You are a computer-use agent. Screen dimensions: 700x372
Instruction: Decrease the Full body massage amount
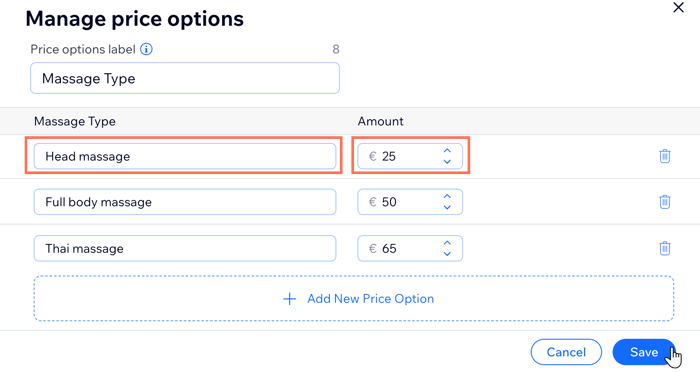[x=447, y=207]
